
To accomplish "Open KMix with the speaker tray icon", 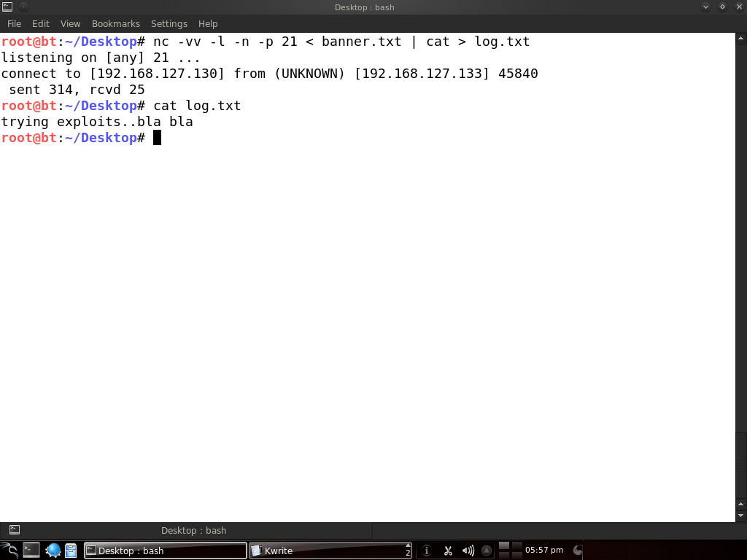I will [467, 551].
